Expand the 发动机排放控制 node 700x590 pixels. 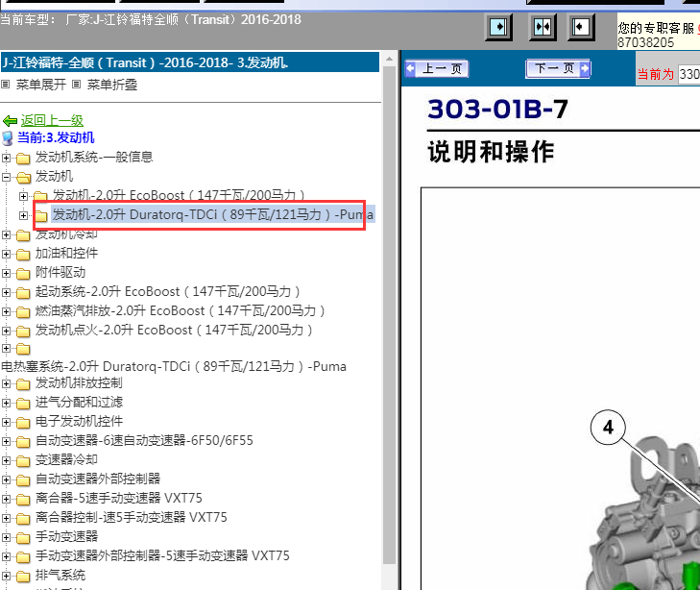pyautogui.click(x=7, y=383)
